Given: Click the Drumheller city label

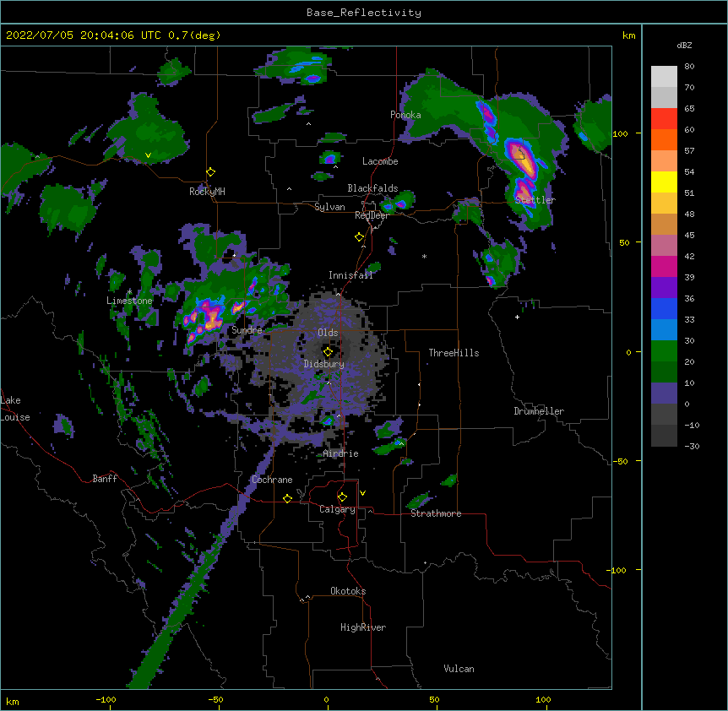Looking at the screenshot, I should point(539,411).
